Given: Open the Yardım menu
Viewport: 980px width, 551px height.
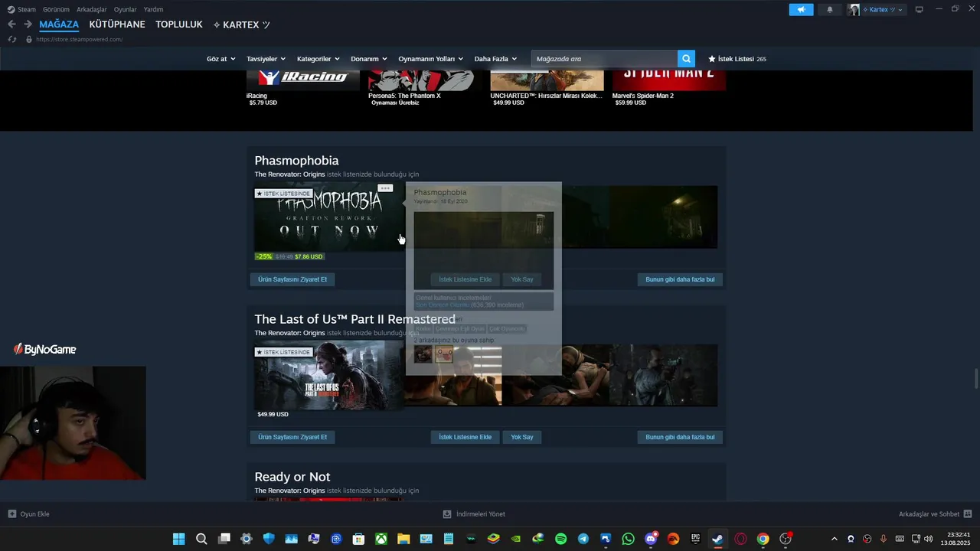Looking at the screenshot, I should click(x=153, y=9).
